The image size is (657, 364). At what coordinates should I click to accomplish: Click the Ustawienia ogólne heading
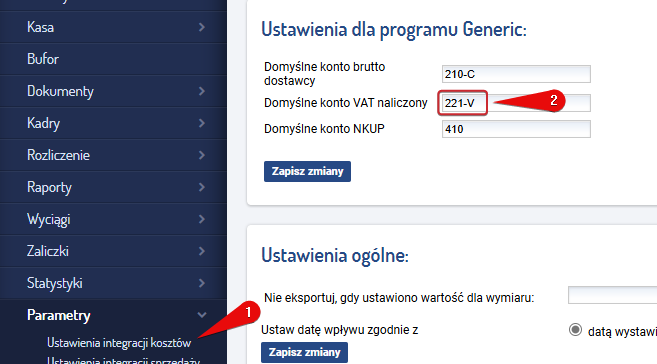click(x=335, y=255)
